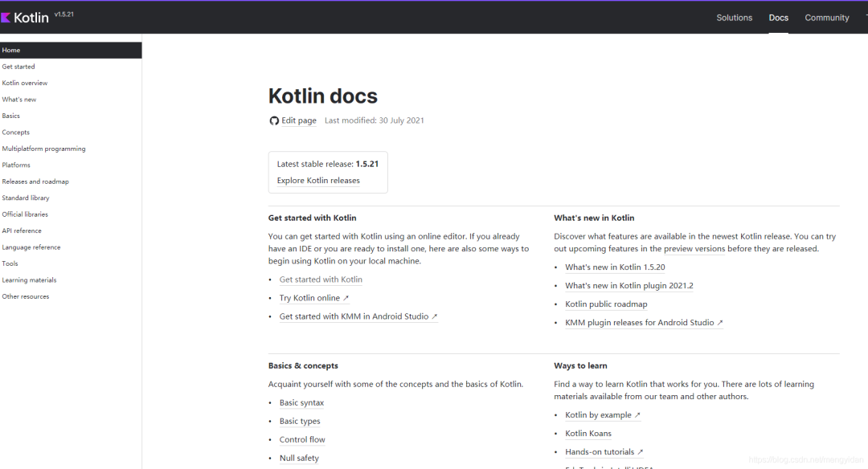Open What's new in Kotlin 1.5.20
Image resolution: width=868 pixels, height=469 pixels.
tap(615, 267)
